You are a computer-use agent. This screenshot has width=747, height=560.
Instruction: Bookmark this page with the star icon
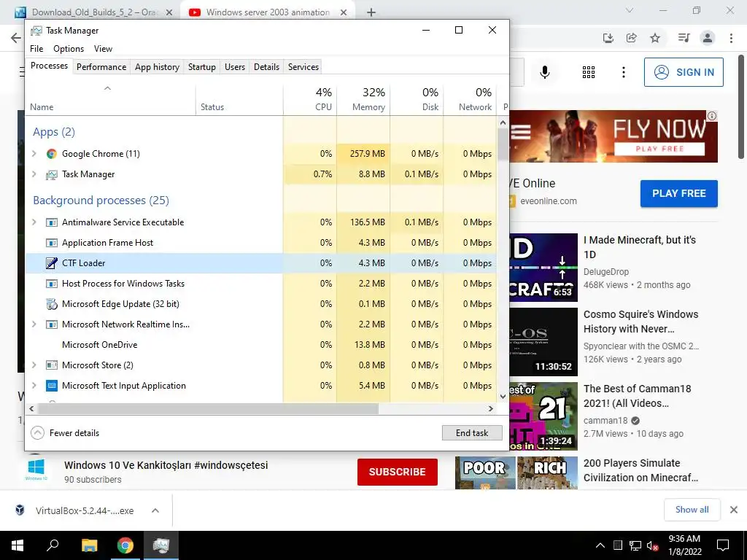pyautogui.click(x=656, y=38)
